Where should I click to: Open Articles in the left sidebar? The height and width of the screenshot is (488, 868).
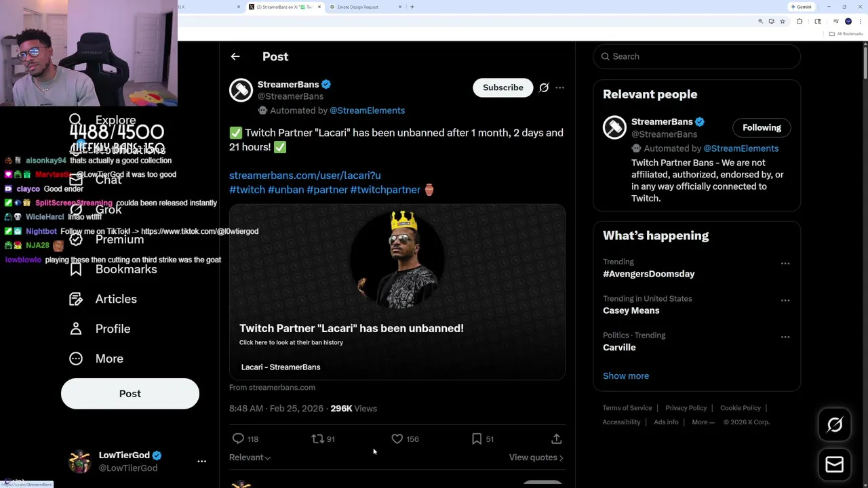[116, 299]
